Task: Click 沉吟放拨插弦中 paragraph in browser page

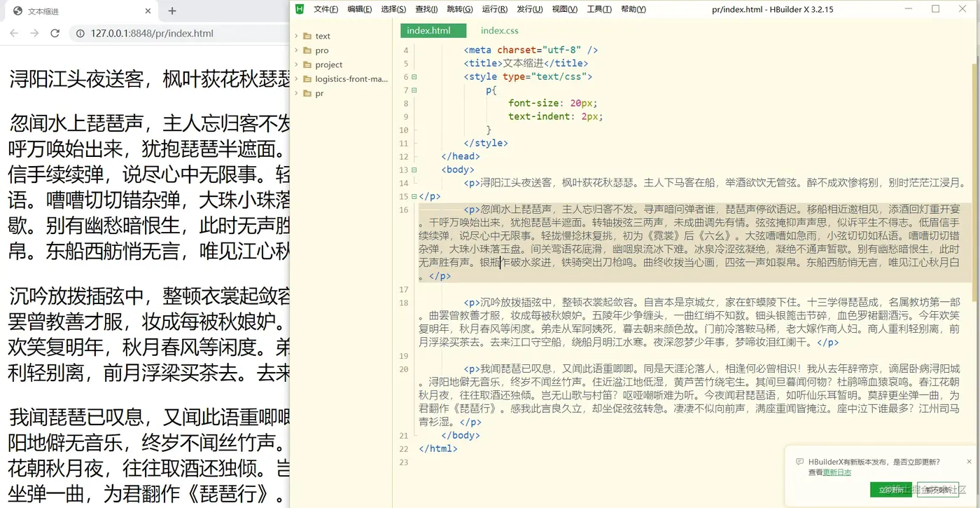Action: point(149,335)
